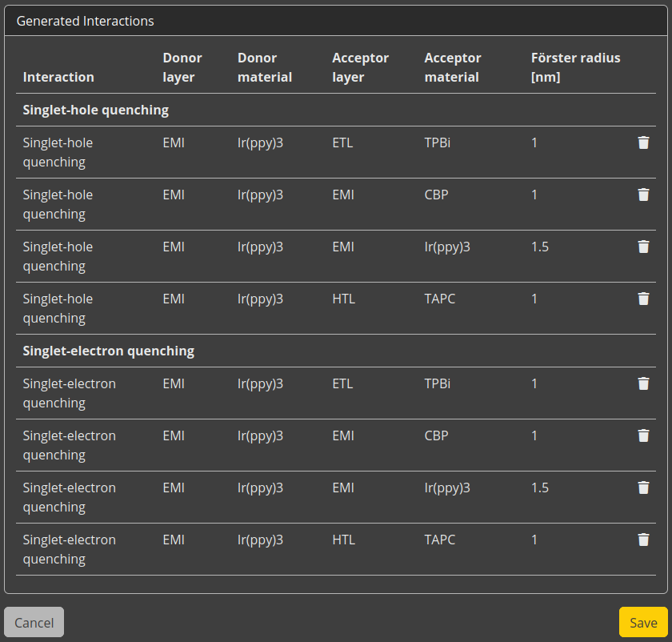Delete the singlet-electron quenching TPBi row

point(643,384)
